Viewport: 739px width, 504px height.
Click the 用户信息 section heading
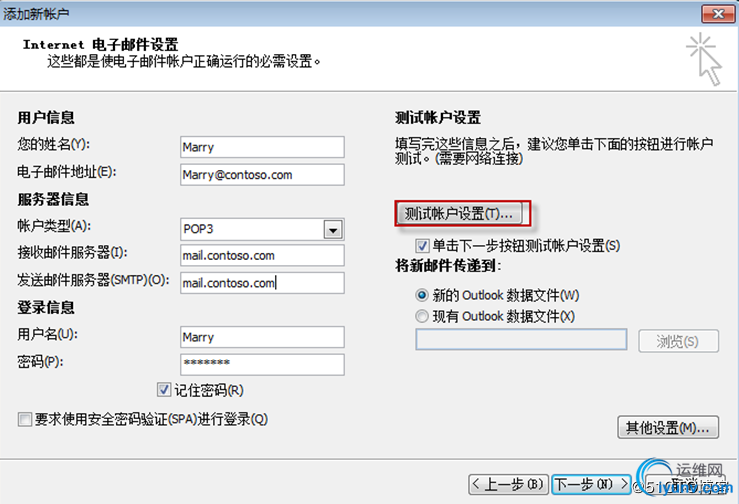pyautogui.click(x=46, y=117)
